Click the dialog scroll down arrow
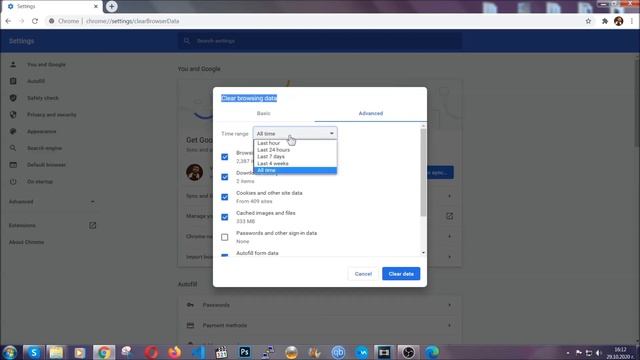The image size is (640, 360). [423, 253]
